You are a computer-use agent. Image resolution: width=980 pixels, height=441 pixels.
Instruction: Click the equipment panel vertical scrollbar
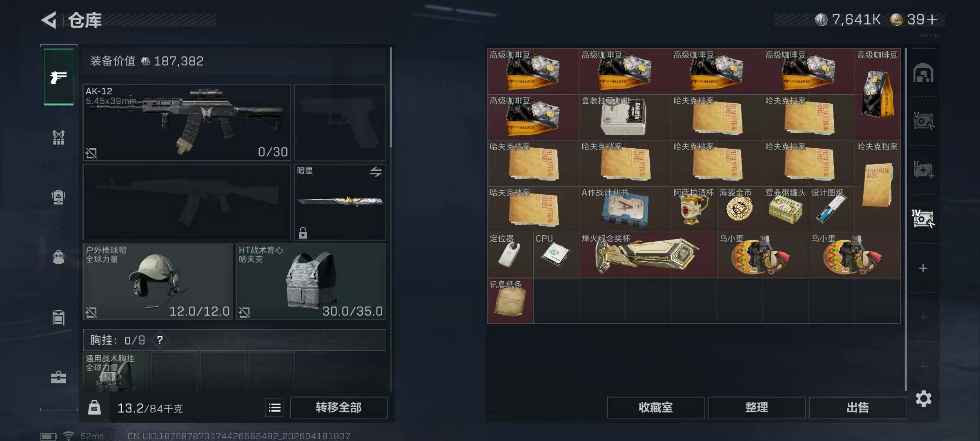point(391,97)
